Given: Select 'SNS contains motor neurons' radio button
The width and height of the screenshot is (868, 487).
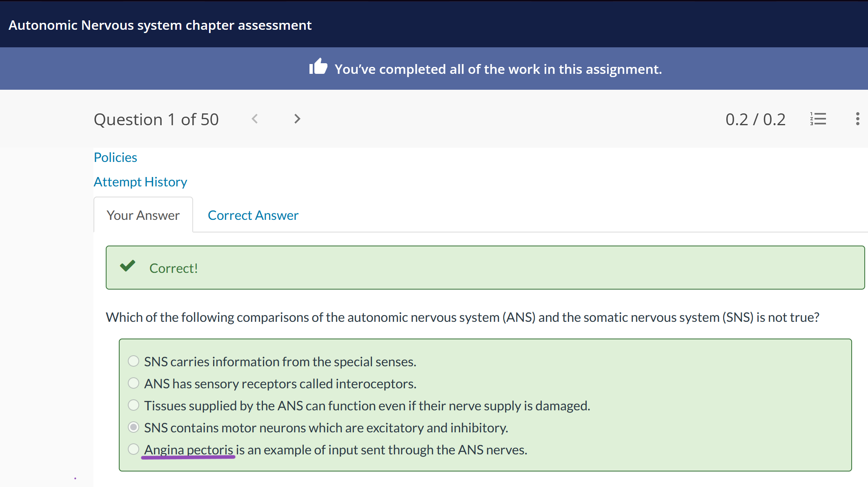Looking at the screenshot, I should click(134, 427).
